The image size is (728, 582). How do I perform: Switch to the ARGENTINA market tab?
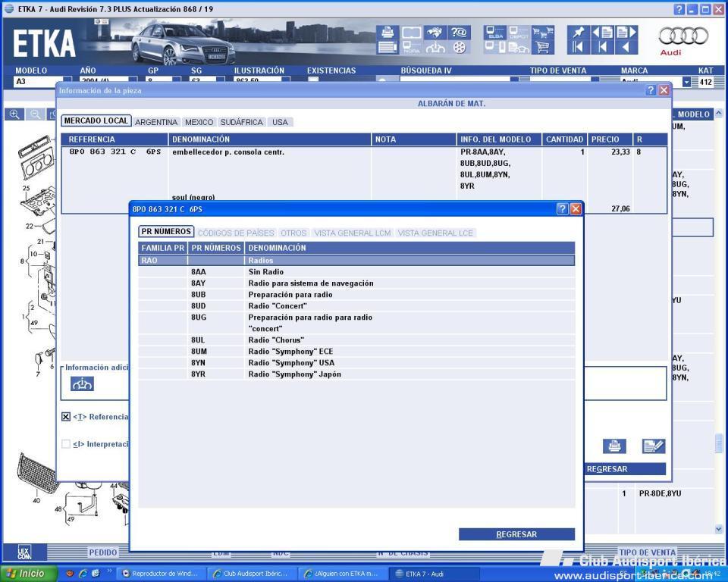156,122
